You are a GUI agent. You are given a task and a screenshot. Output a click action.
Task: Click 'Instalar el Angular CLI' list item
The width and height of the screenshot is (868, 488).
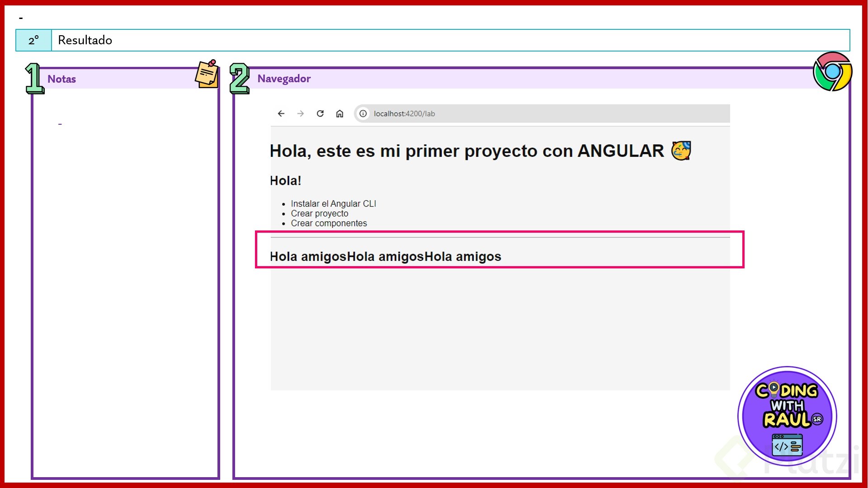pyautogui.click(x=333, y=204)
